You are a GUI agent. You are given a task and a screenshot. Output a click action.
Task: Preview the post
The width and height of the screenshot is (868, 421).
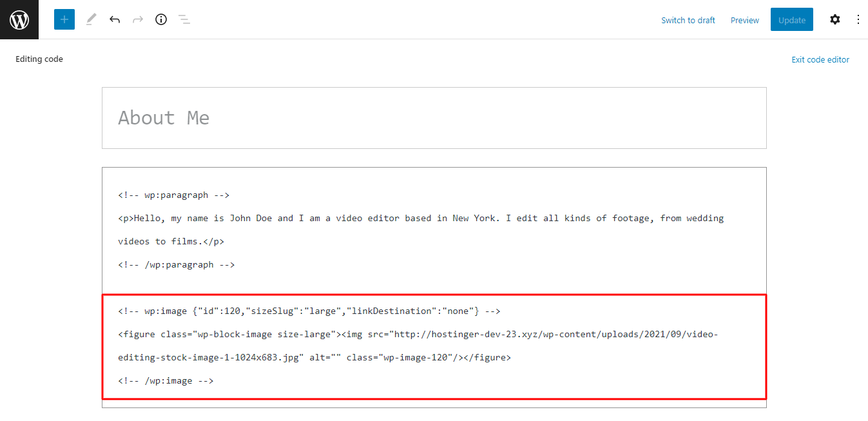pos(744,20)
